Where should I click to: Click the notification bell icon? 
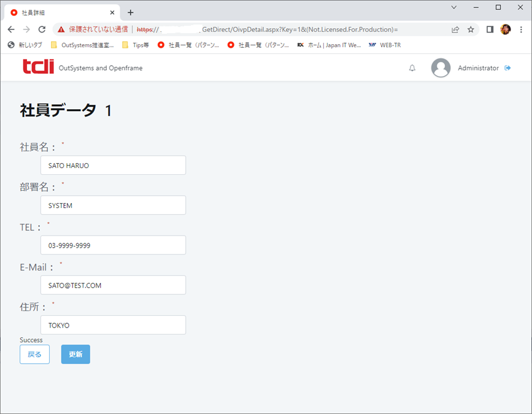(412, 68)
